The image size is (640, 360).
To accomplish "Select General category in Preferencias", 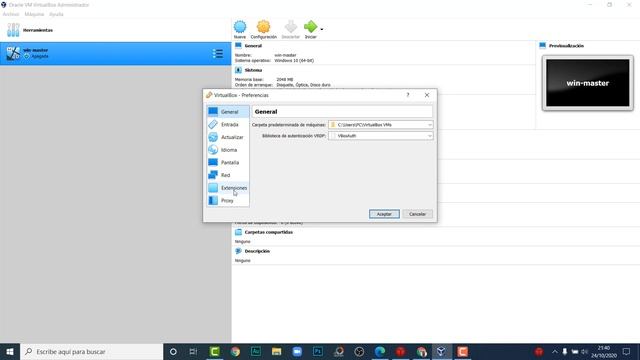I will tap(228, 111).
